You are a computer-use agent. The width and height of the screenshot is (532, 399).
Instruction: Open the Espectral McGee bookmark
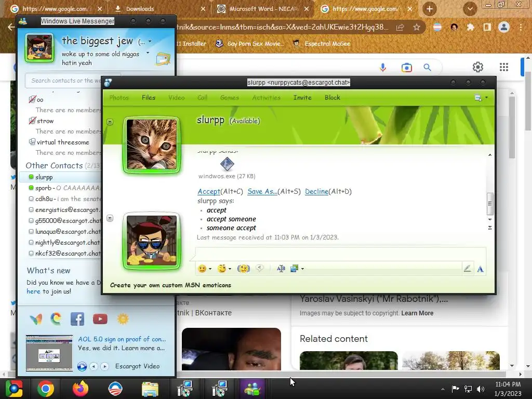coord(321,44)
